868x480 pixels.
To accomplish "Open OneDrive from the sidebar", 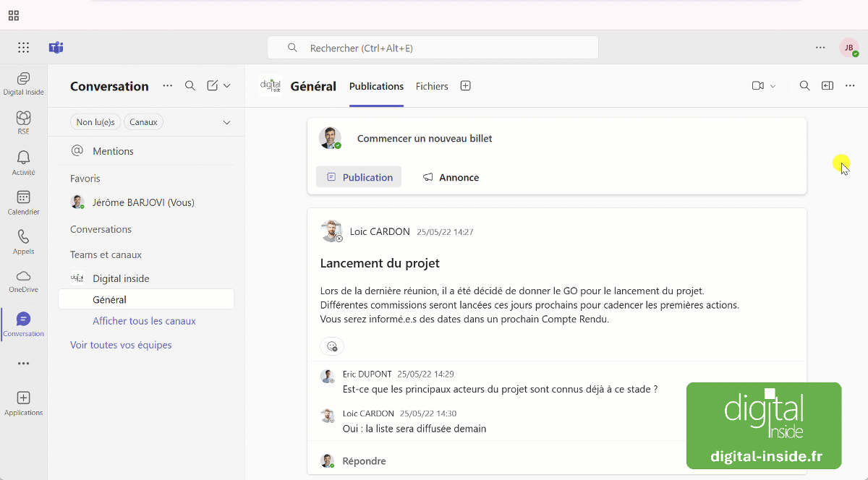I will click(x=22, y=279).
